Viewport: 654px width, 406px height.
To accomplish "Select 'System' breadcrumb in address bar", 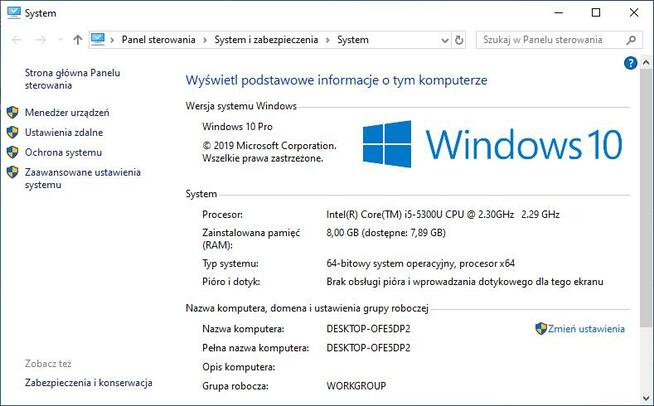I will [x=353, y=40].
